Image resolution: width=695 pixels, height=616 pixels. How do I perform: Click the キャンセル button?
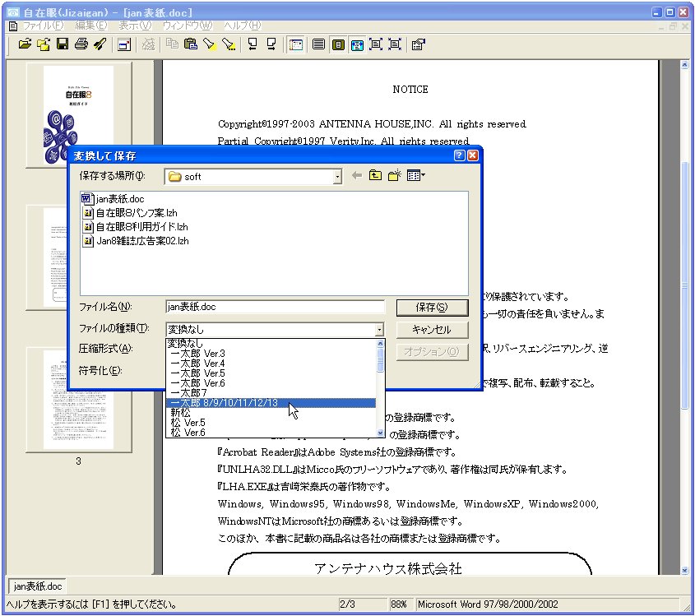(432, 329)
